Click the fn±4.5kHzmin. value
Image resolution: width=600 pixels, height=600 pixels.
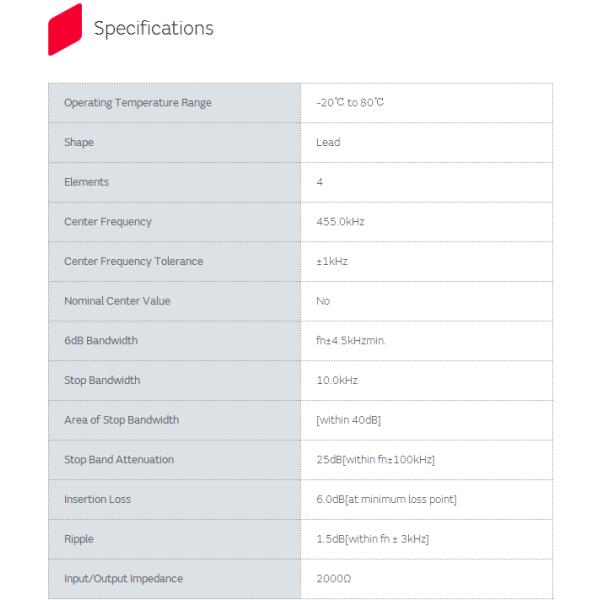pos(351,341)
